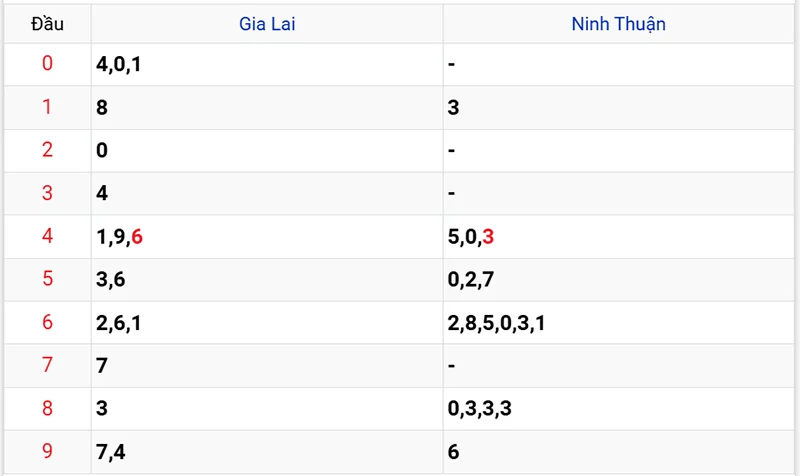Click Ninh Thuận cell showing "0,2,7"
This screenshot has width=800, height=476.
point(472,280)
